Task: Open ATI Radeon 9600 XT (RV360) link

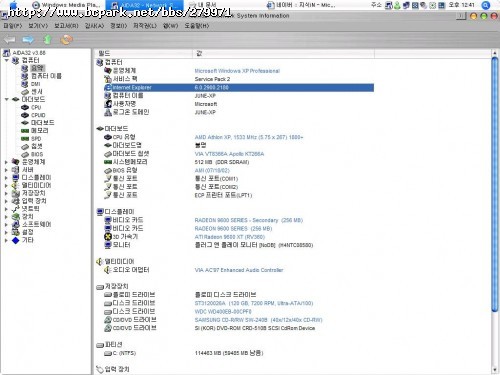Action: 230,237
